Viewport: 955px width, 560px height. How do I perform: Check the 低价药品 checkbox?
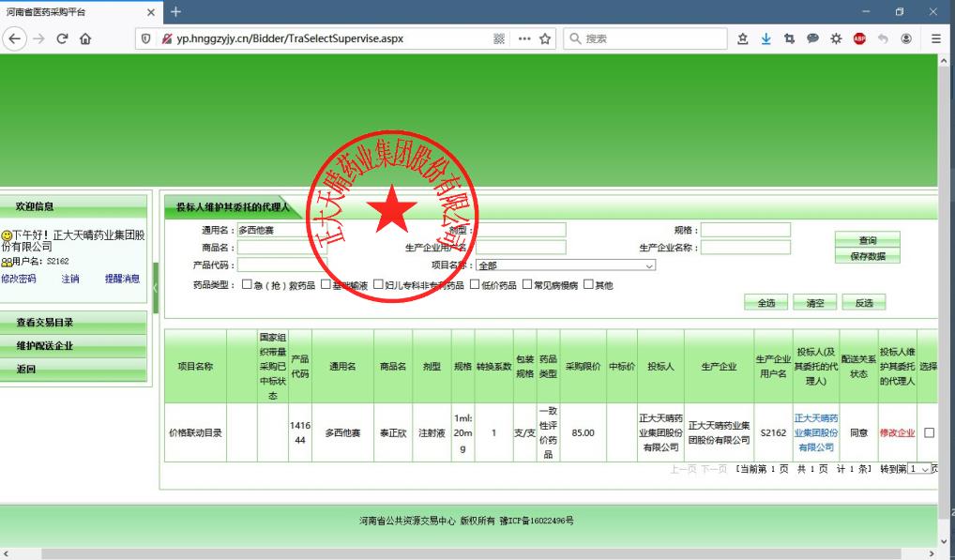coord(475,284)
